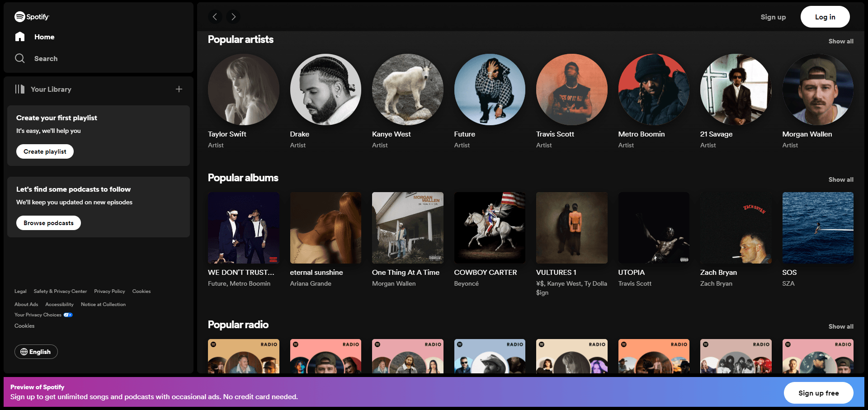Screen dimensions: 868x410
Task: Click the Your Library icon
Action: (20, 89)
